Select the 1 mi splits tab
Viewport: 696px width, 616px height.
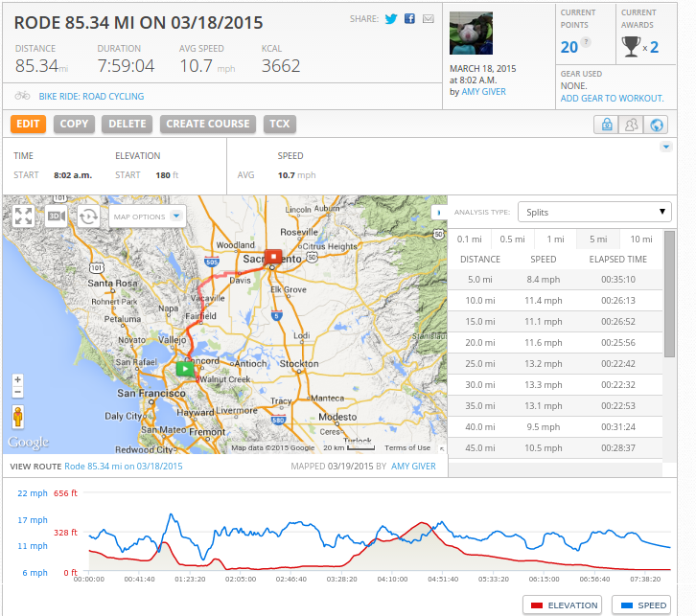(555, 240)
